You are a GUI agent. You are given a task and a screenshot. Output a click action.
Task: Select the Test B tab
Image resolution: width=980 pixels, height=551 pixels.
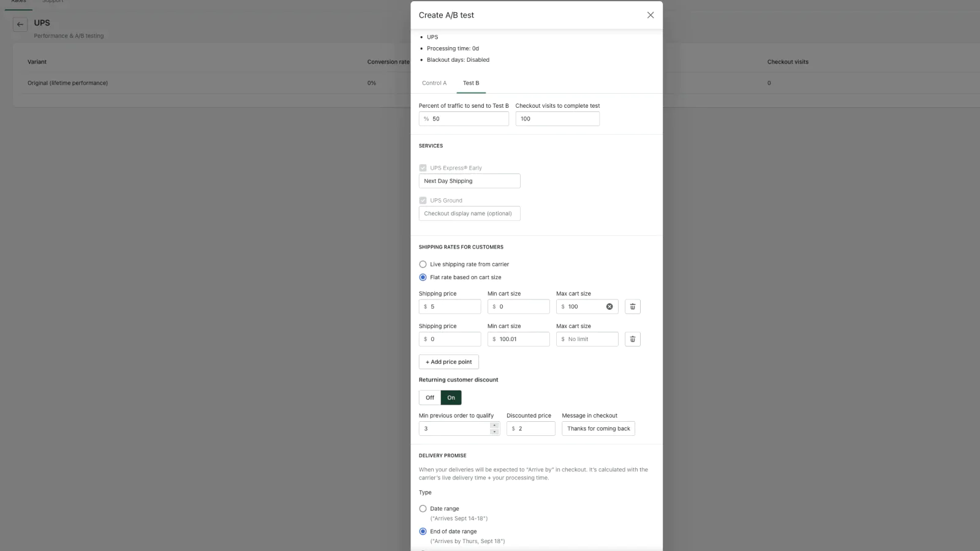(471, 83)
